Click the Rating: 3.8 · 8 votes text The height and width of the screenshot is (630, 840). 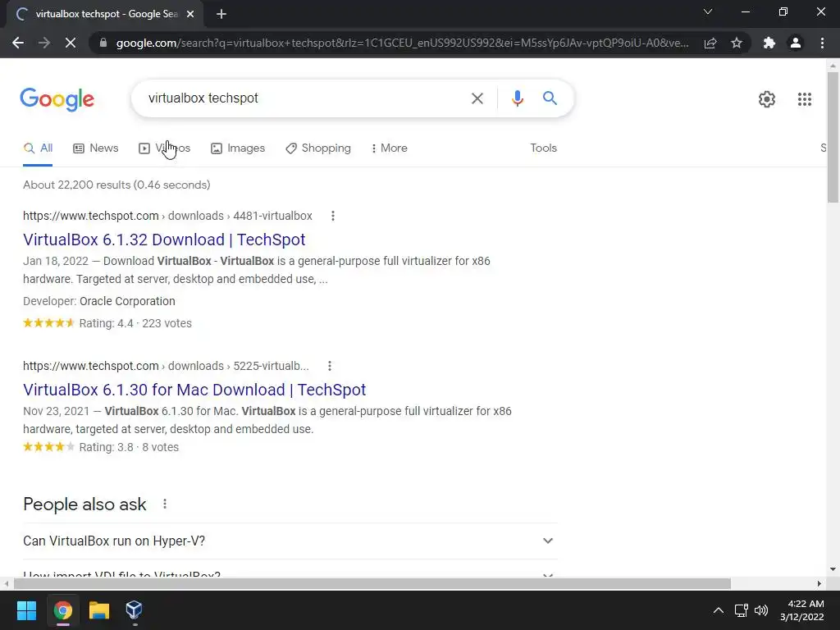pyautogui.click(x=129, y=447)
